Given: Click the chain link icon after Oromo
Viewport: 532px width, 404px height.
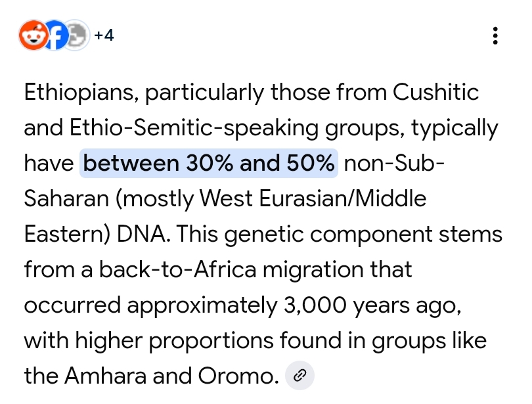Looking at the screenshot, I should [299, 375].
